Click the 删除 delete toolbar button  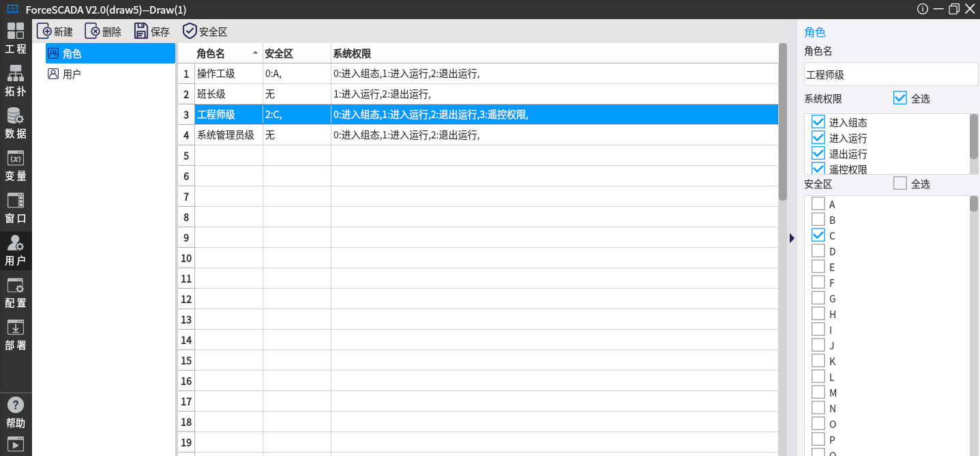pos(103,31)
